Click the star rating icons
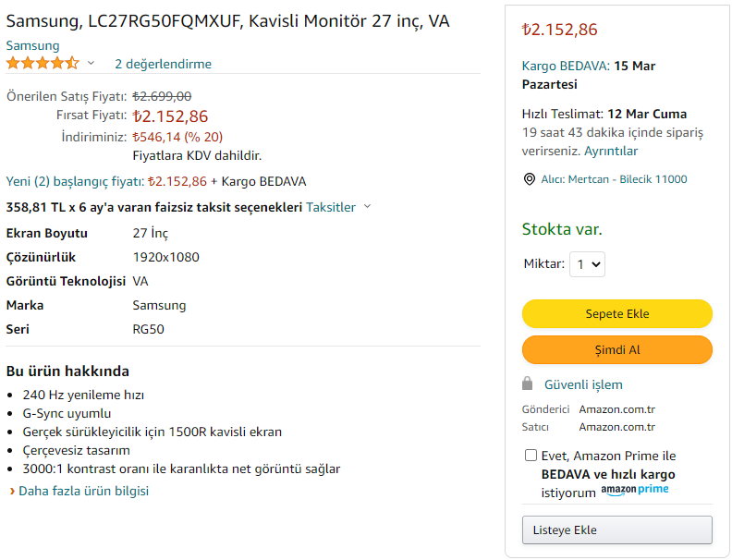732x560 pixels. pyautogui.click(x=43, y=64)
